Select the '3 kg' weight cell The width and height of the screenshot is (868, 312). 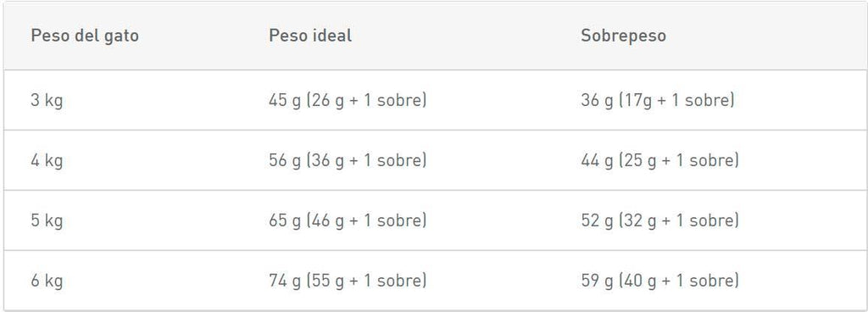tap(47, 101)
